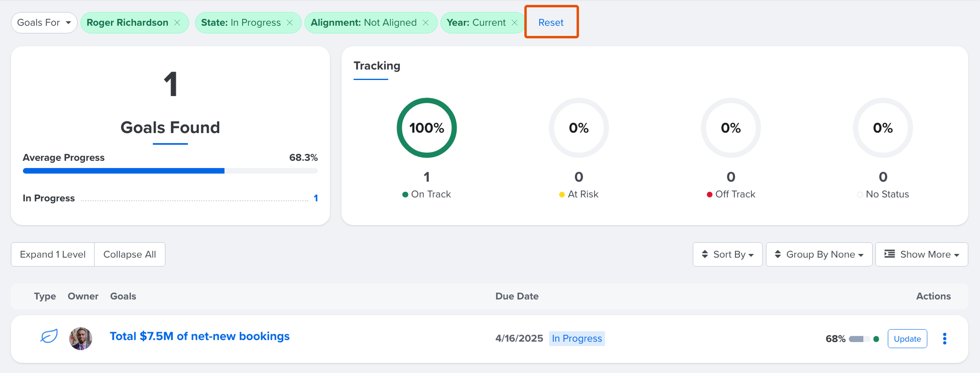The image size is (980, 373).
Task: Click the At Risk legend label
Action: [x=583, y=194]
